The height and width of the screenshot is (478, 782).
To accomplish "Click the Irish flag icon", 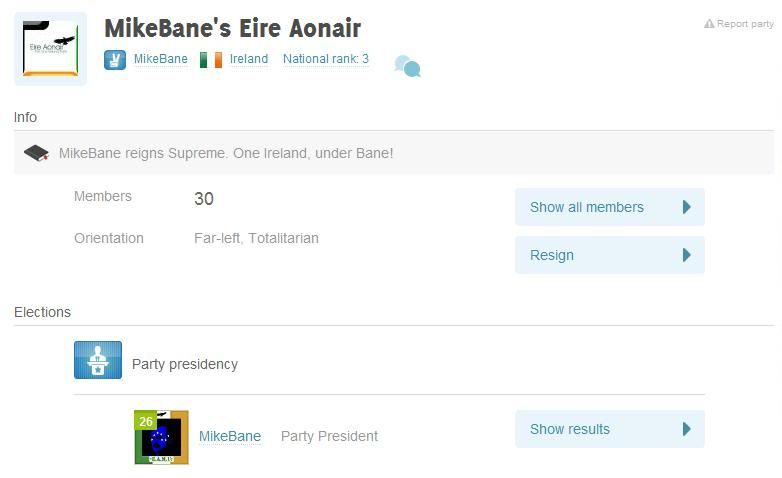I will click(x=211, y=60).
